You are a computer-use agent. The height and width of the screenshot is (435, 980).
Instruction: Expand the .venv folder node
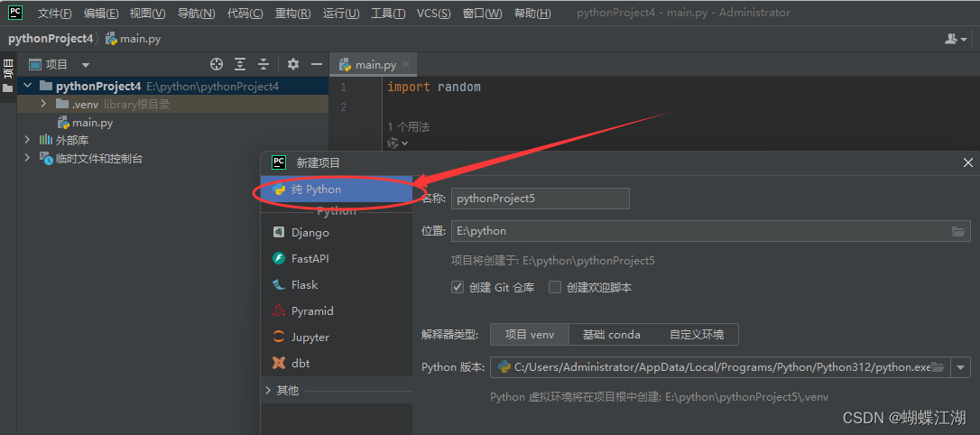[43, 105]
